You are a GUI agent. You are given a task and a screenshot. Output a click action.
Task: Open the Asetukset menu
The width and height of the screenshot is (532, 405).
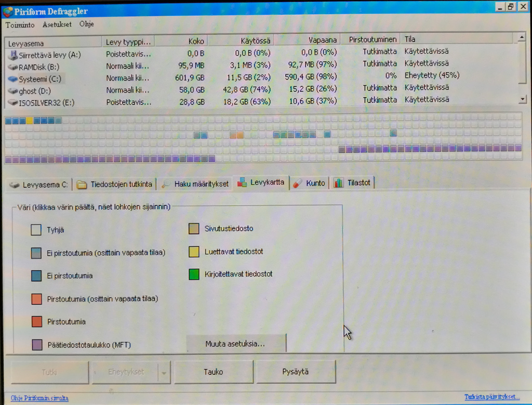tap(57, 24)
